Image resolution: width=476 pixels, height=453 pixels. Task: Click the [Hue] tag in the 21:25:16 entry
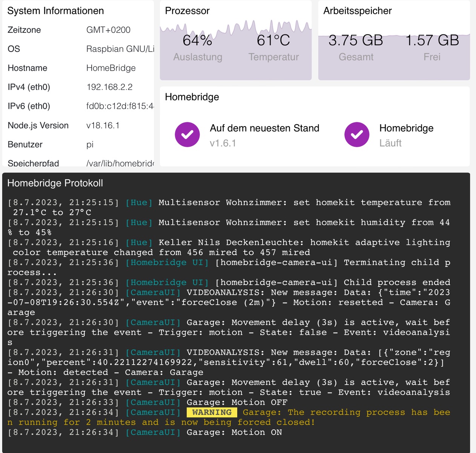click(x=139, y=242)
